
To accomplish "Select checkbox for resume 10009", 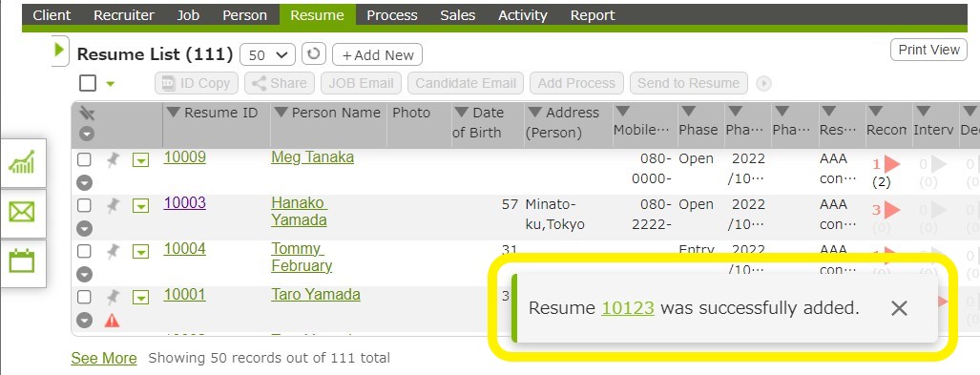I will point(84,159).
